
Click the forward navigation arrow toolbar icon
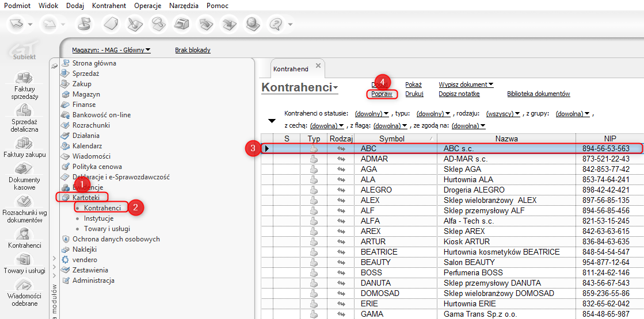pyautogui.click(x=51, y=25)
